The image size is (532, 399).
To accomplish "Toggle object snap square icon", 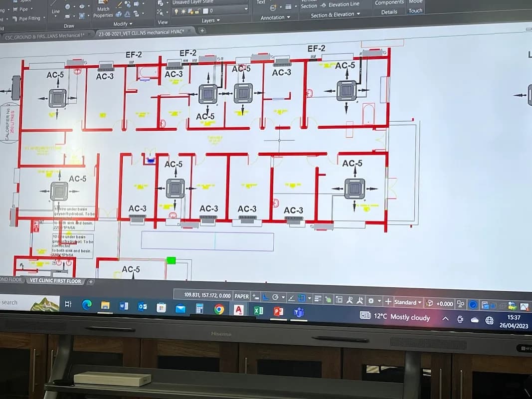I will point(301,299).
